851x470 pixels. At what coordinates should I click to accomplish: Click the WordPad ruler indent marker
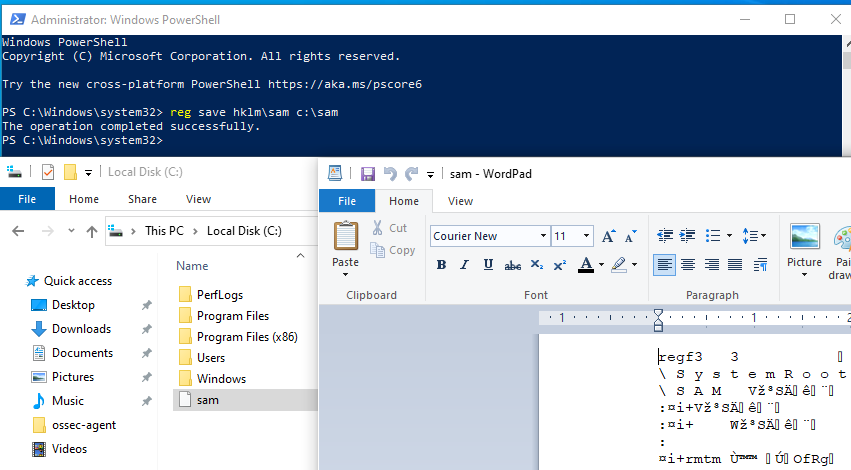[x=658, y=320]
